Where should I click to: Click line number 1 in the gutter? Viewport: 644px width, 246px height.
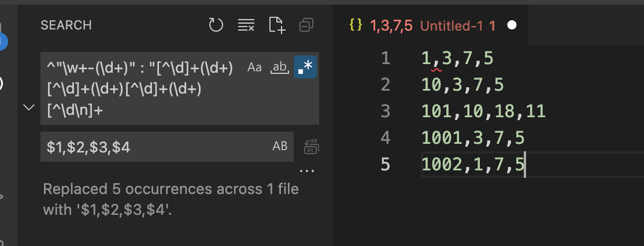(386, 58)
